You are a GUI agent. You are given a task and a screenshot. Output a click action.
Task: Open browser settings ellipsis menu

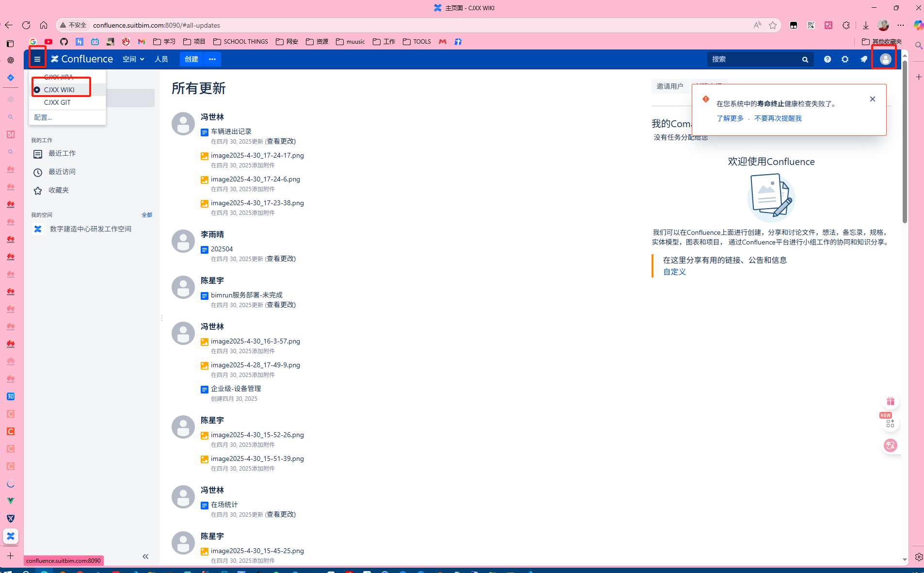click(901, 25)
